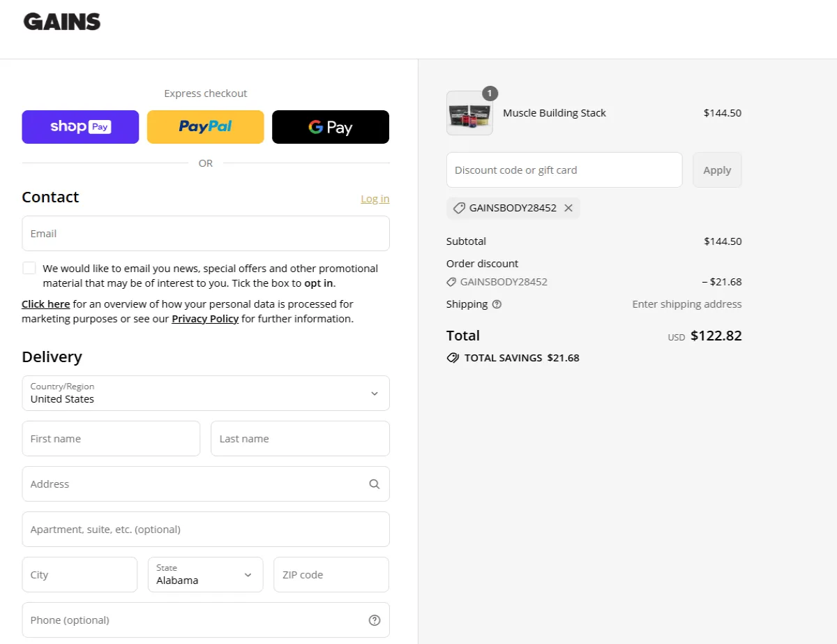Check out with PayPal
This screenshot has width=837, height=644.
[x=205, y=127]
